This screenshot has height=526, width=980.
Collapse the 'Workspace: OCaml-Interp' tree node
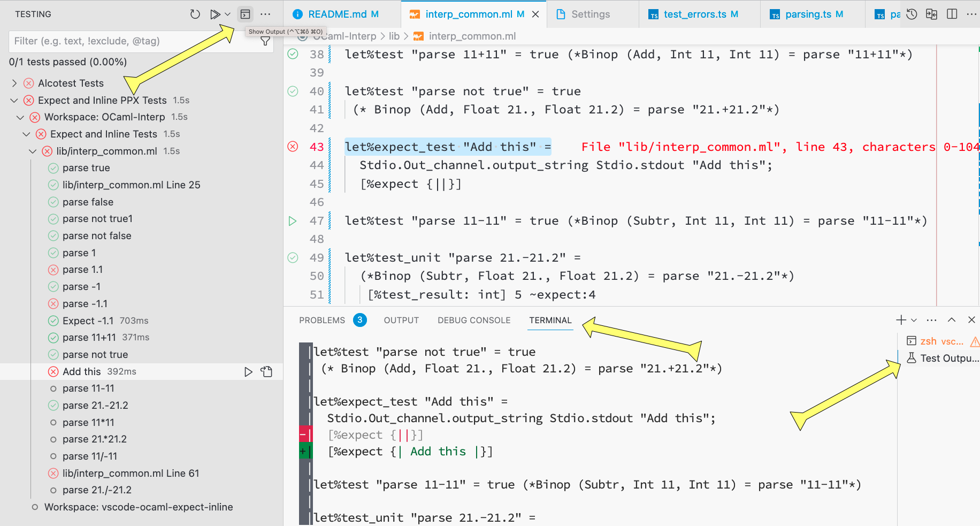[20, 117]
